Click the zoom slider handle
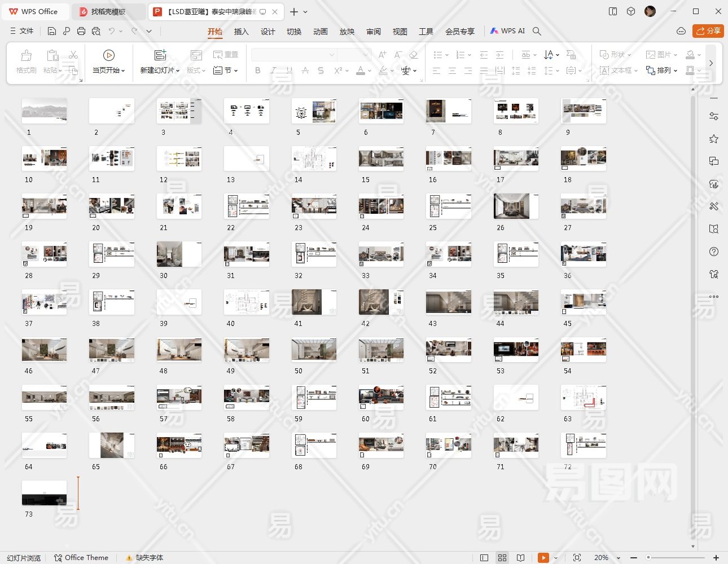This screenshot has width=728, height=564. click(x=649, y=558)
